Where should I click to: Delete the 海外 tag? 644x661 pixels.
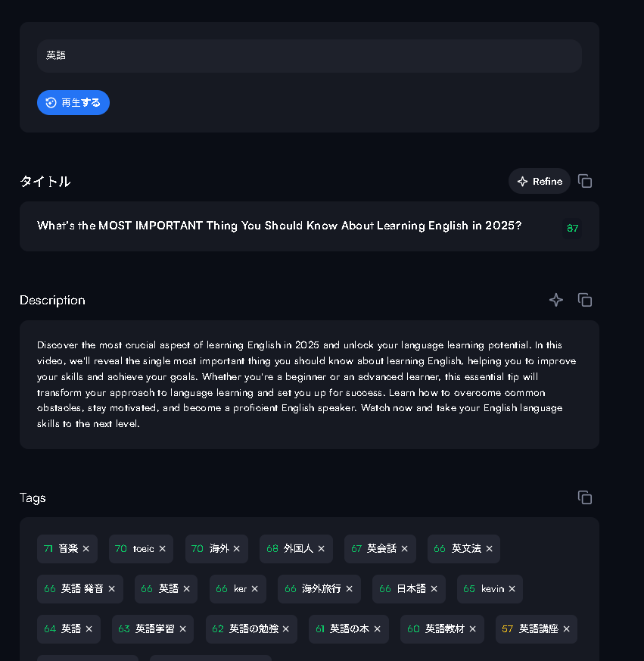point(237,549)
